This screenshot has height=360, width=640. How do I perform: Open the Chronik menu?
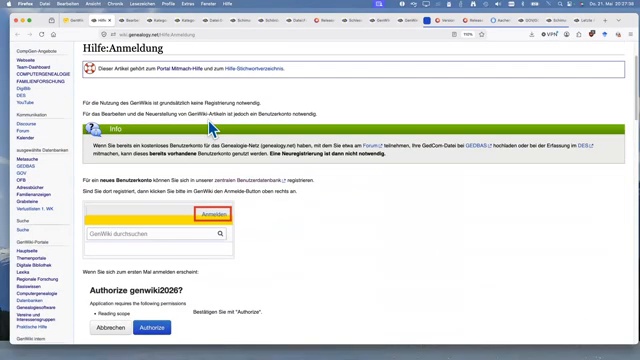pos(115,4)
